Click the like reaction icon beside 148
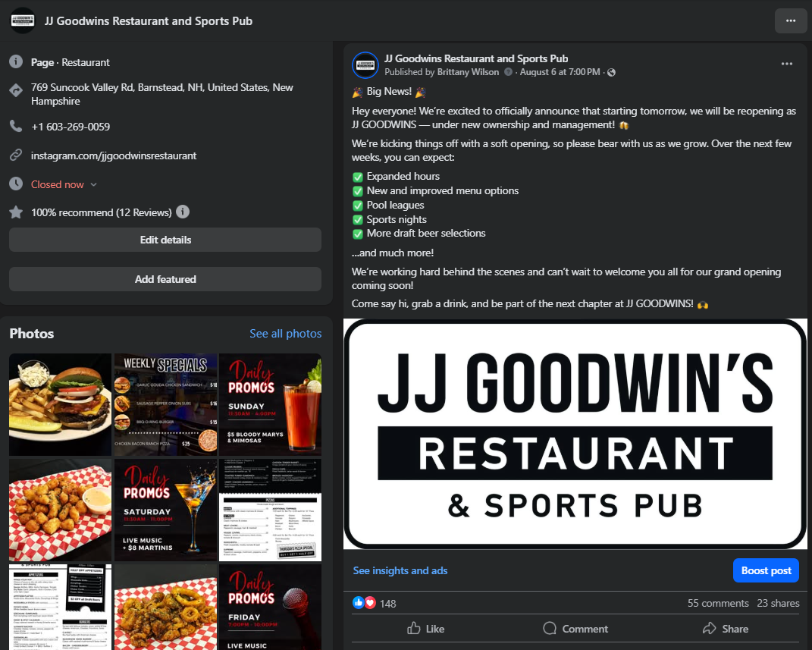The height and width of the screenshot is (650, 812). coord(359,602)
